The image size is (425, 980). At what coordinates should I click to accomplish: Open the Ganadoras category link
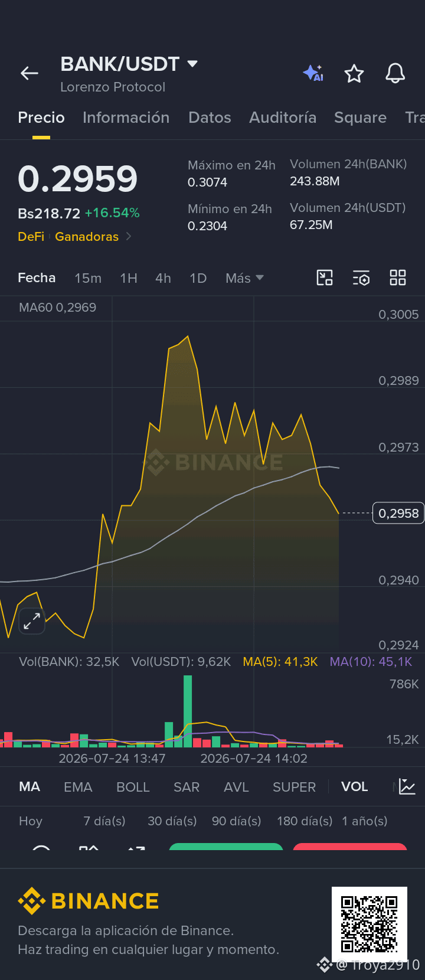87,237
